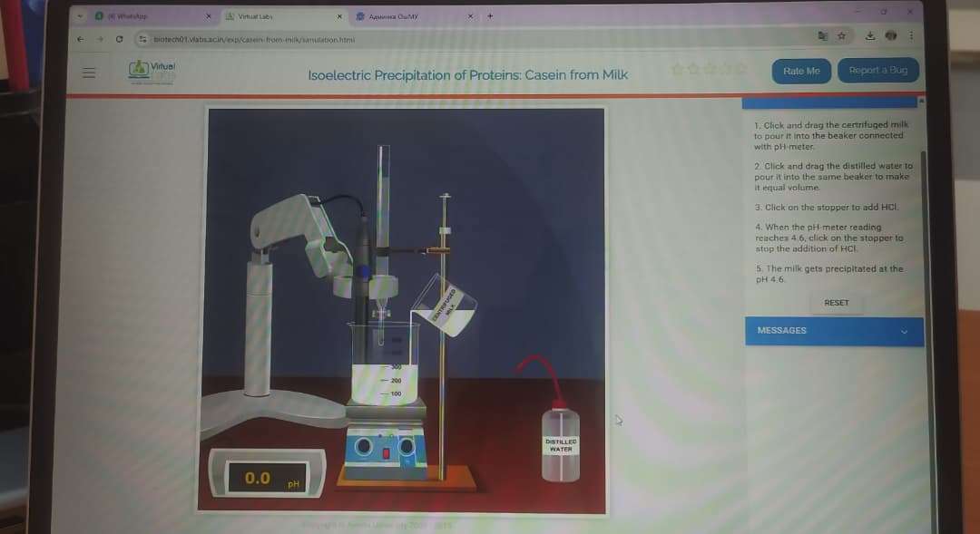Image resolution: width=980 pixels, height=534 pixels.
Task: Click the Report a Bug button
Action: coord(877,71)
